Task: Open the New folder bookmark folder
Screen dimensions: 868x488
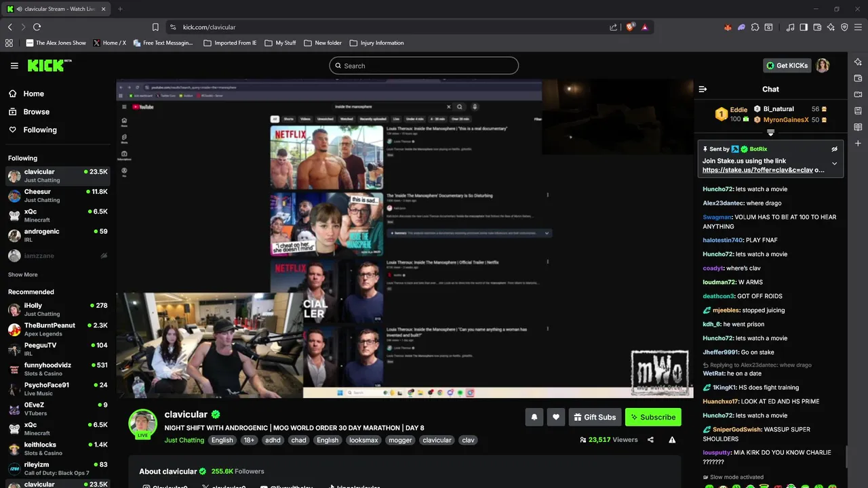Action: 323,43
